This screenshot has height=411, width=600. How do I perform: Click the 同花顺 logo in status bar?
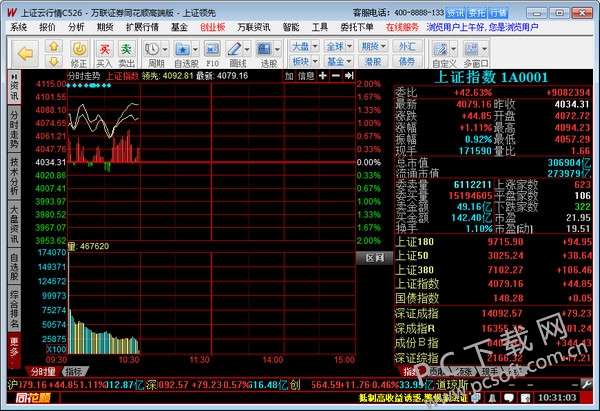(33, 398)
